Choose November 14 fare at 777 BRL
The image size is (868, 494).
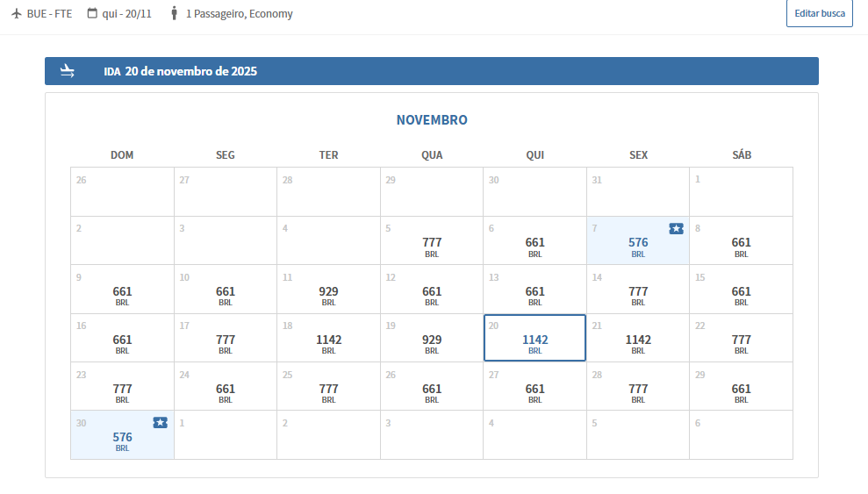tap(638, 290)
